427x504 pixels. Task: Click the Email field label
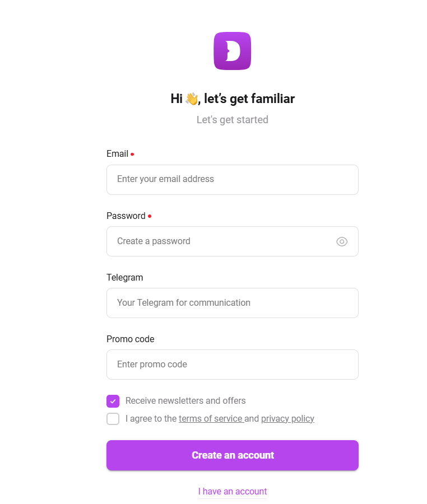(x=117, y=154)
